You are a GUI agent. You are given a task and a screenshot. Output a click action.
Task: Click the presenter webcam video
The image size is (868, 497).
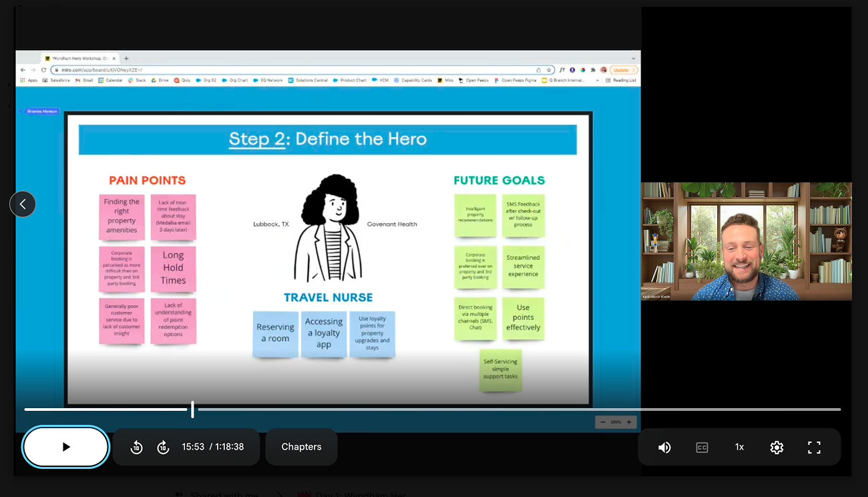[x=746, y=241]
